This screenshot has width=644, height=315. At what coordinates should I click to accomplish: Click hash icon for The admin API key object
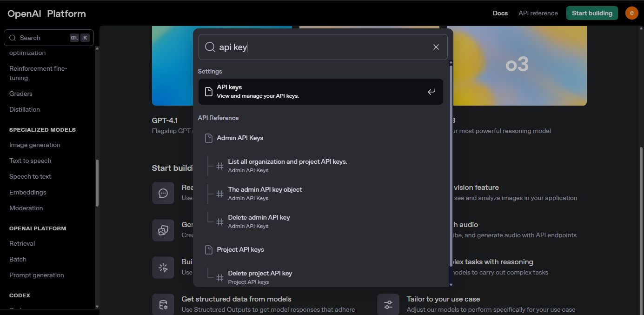point(220,194)
